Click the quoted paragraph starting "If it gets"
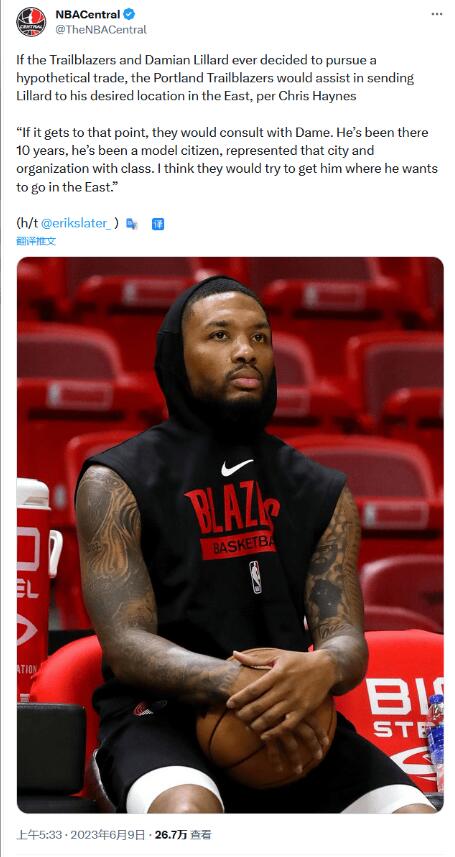 point(227,159)
